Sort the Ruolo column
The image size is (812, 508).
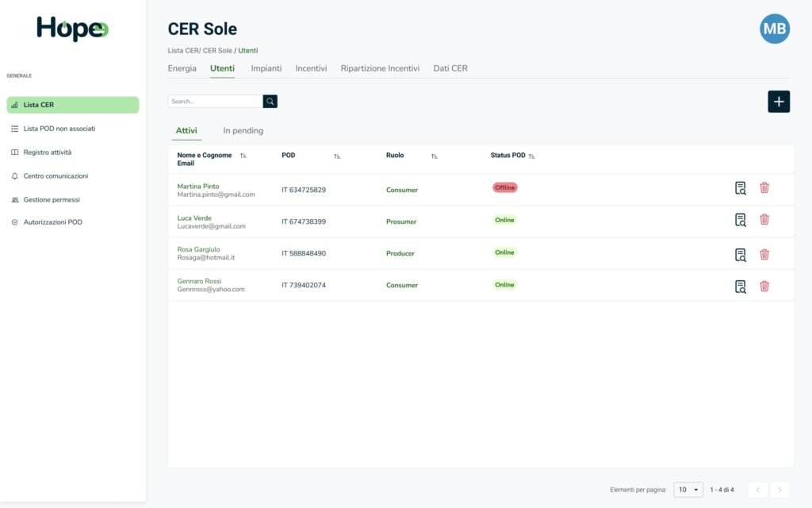(x=435, y=156)
